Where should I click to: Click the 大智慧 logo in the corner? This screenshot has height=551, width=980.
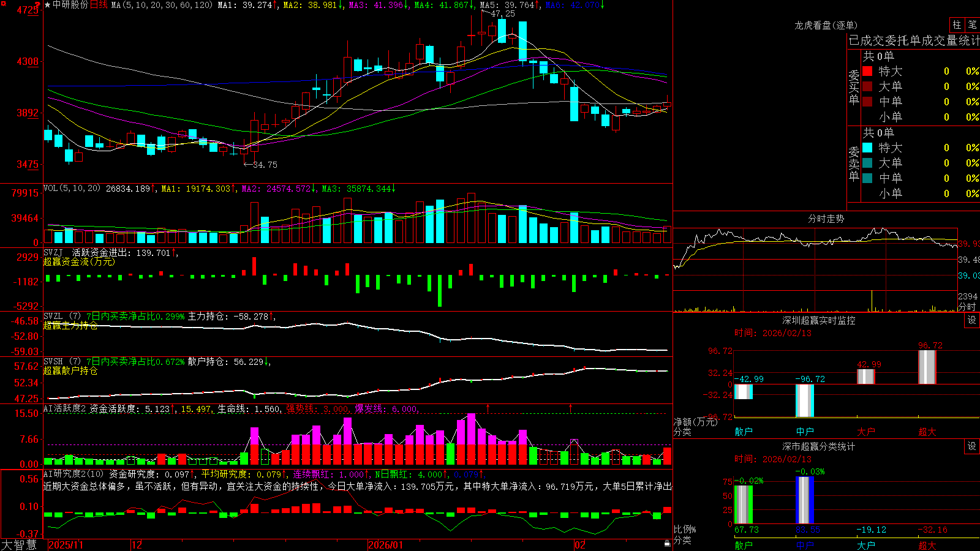[19, 545]
